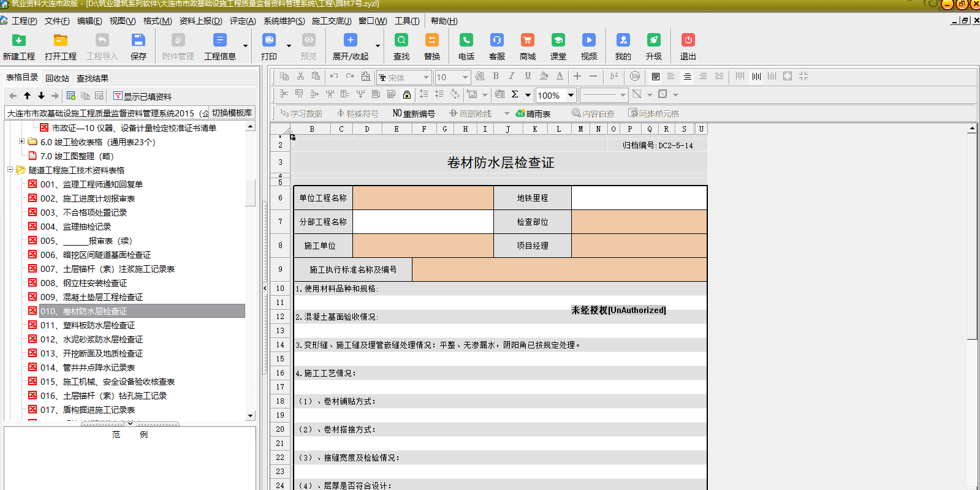980x490 pixels.
Task: Open the 宋体 font name dropdown
Action: coord(425,77)
